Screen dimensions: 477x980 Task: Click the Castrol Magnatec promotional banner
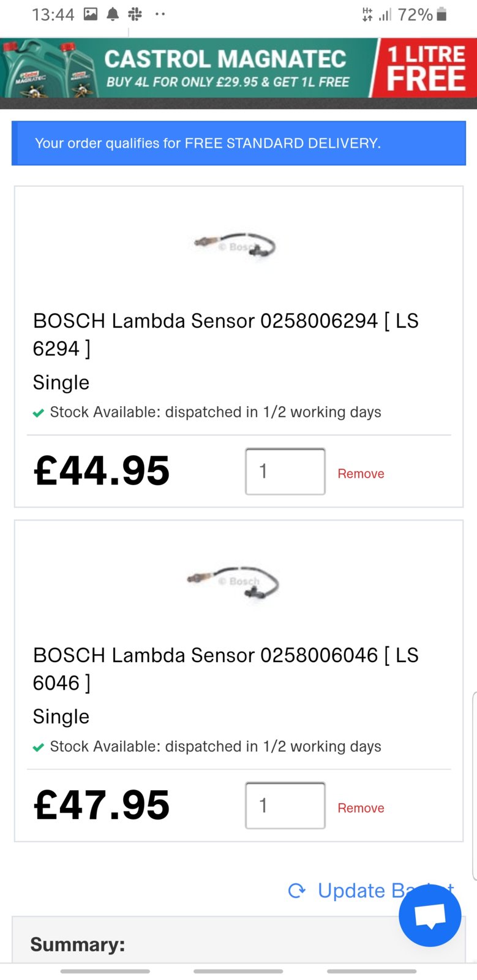[x=238, y=68]
